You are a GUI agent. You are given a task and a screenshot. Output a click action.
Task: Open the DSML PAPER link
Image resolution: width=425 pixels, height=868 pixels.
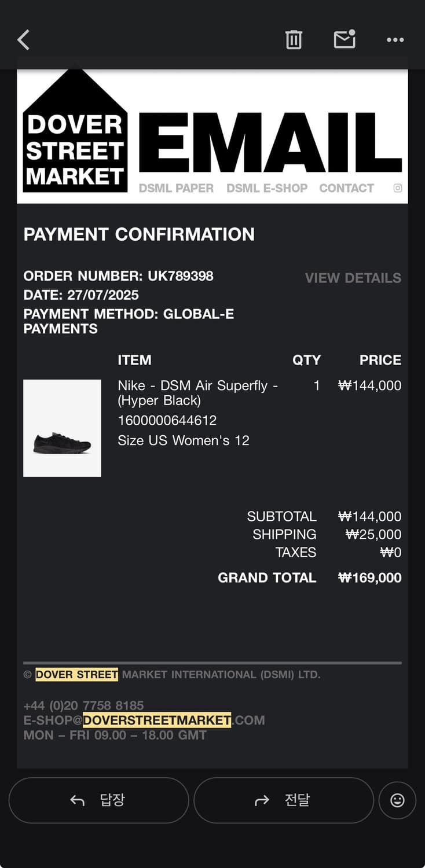[x=176, y=188]
